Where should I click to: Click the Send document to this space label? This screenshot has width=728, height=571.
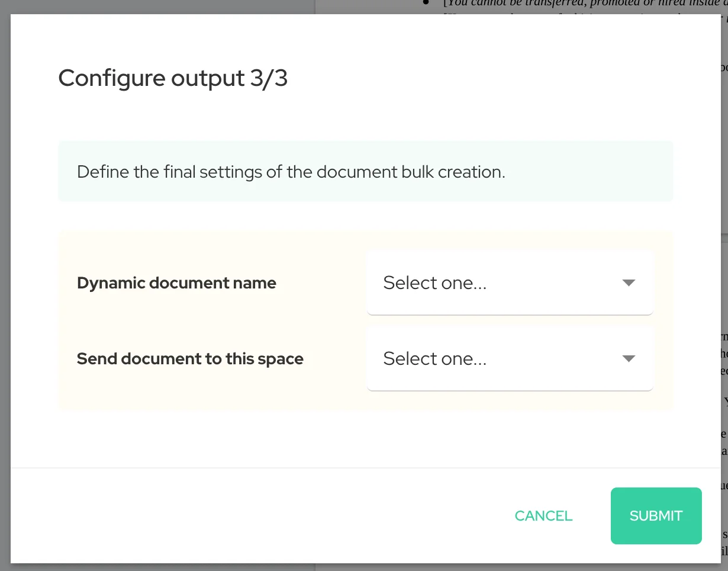[190, 358]
